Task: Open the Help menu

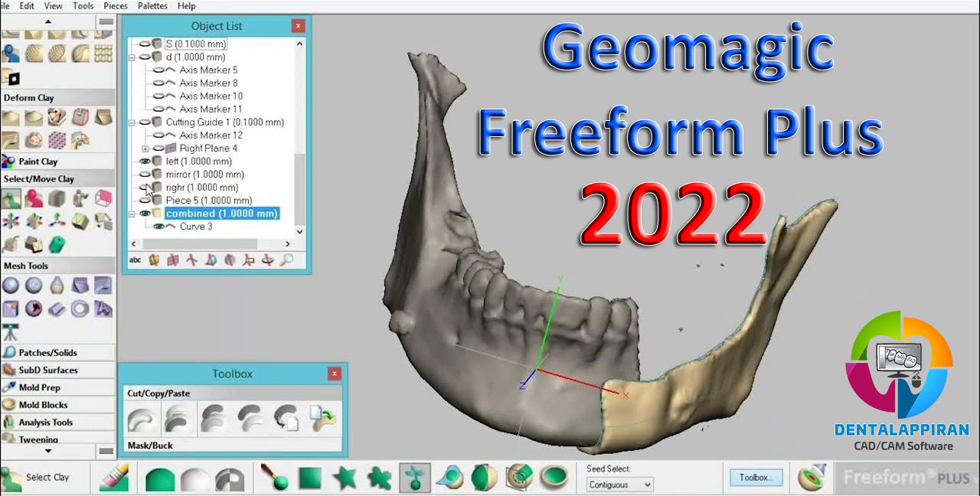Action: coord(187,5)
